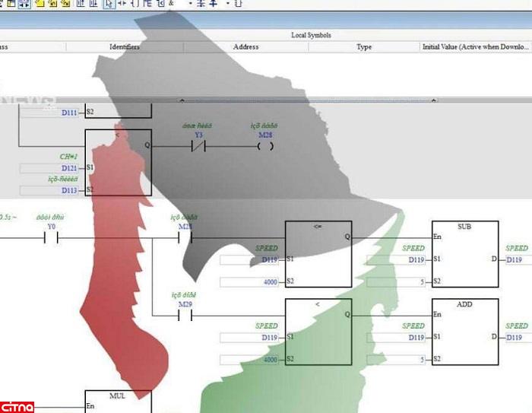
Task: Click the ampersand icon in the toolbar
Action: click(x=171, y=4)
